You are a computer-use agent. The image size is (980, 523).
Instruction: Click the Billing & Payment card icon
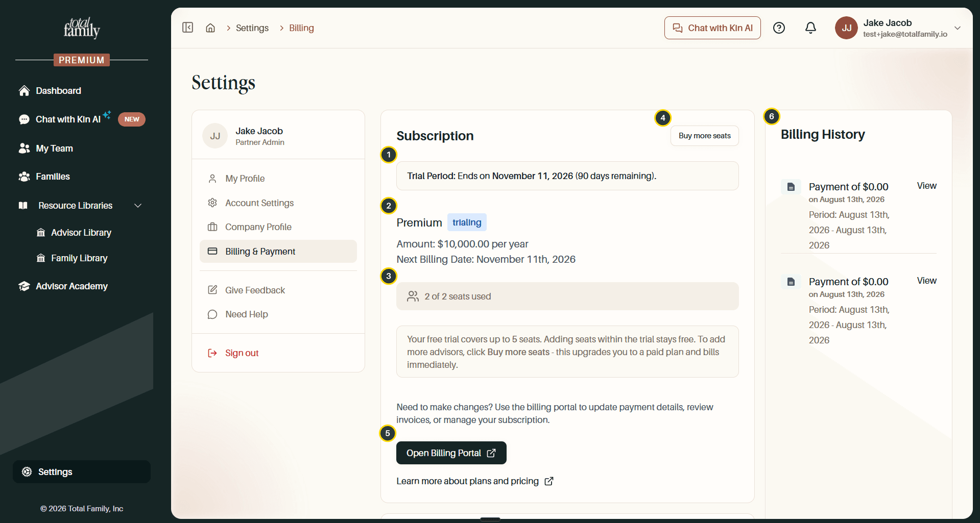pos(212,252)
